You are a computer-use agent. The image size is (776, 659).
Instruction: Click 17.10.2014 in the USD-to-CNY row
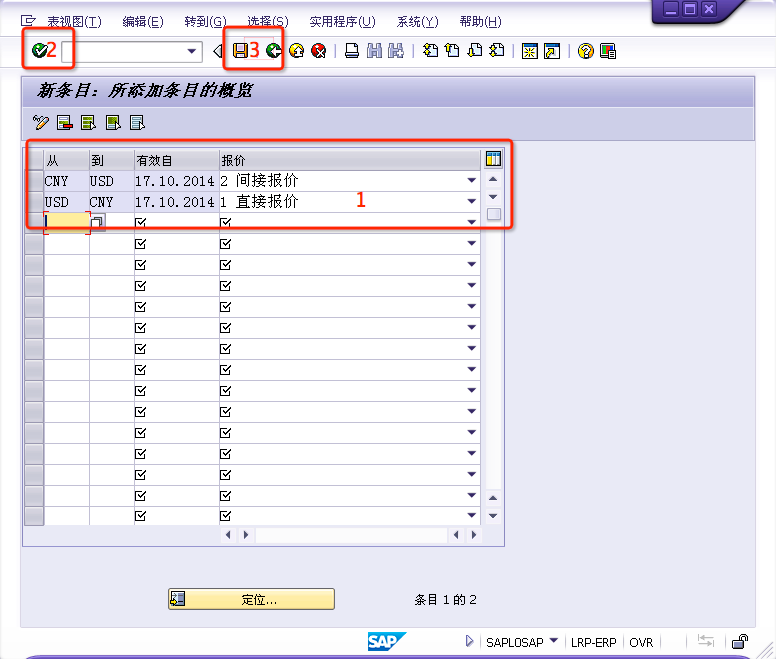click(x=175, y=202)
